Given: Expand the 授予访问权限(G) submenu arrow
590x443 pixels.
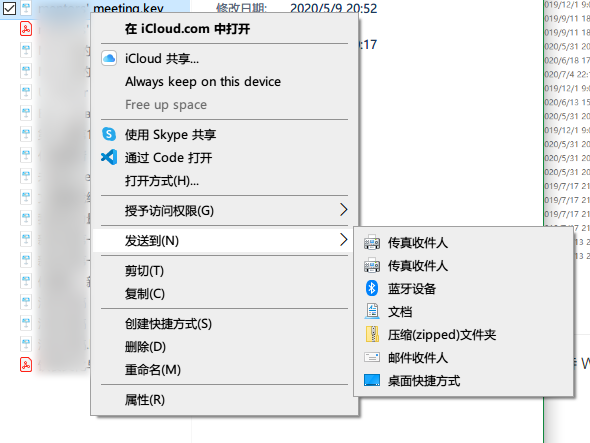Looking at the screenshot, I should pos(343,210).
